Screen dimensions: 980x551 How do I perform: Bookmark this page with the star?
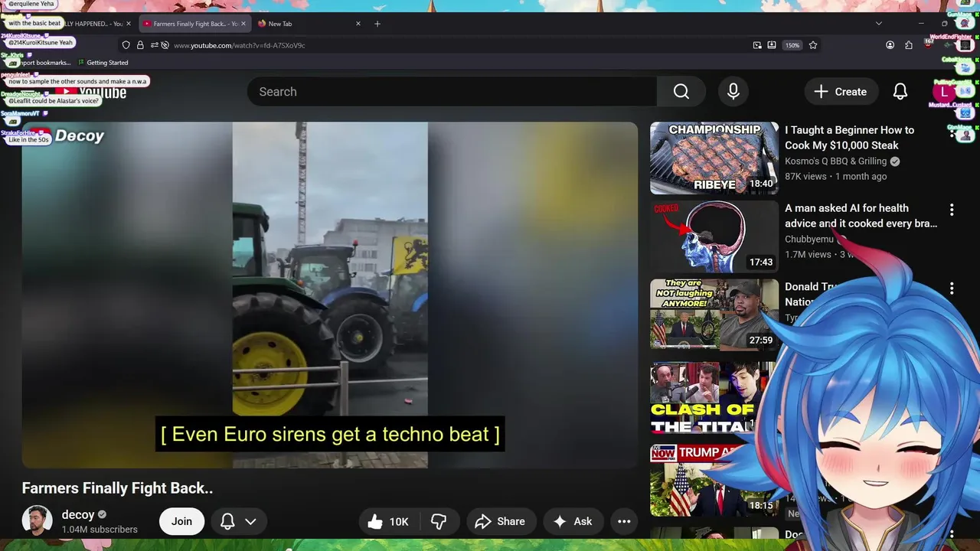coord(813,45)
